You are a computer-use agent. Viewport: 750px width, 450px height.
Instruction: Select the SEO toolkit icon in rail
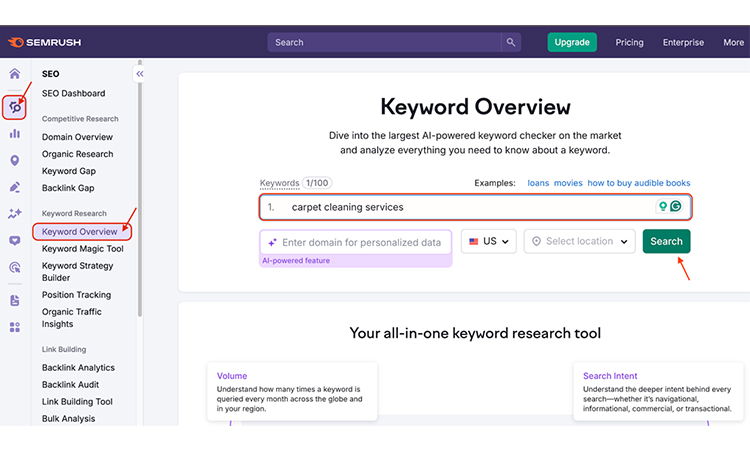pyautogui.click(x=14, y=107)
